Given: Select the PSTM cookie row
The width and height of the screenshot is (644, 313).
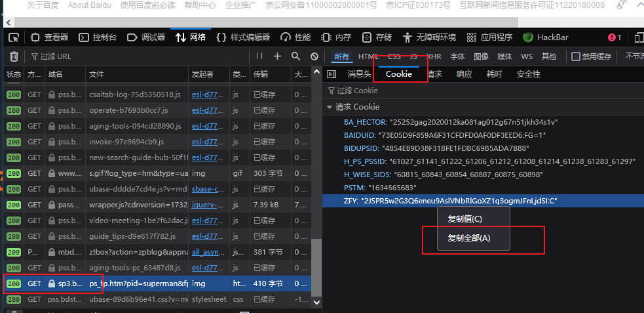Looking at the screenshot, I should click(483, 188).
